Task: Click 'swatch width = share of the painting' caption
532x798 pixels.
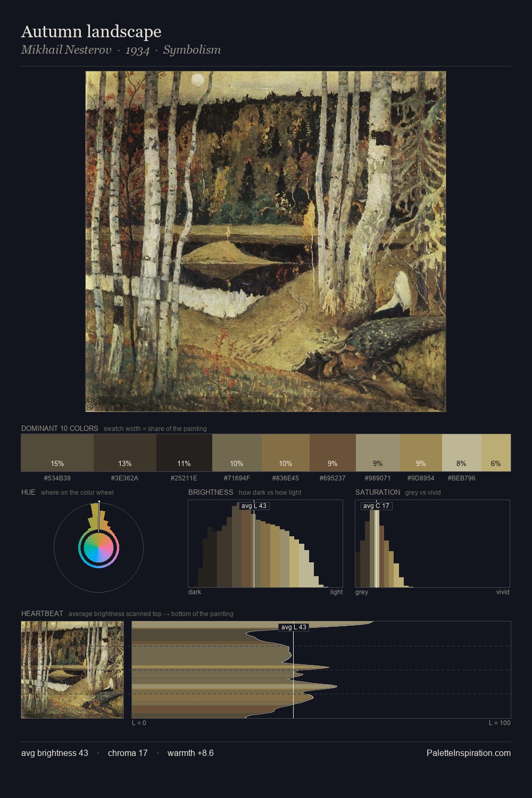Action: pos(155,429)
